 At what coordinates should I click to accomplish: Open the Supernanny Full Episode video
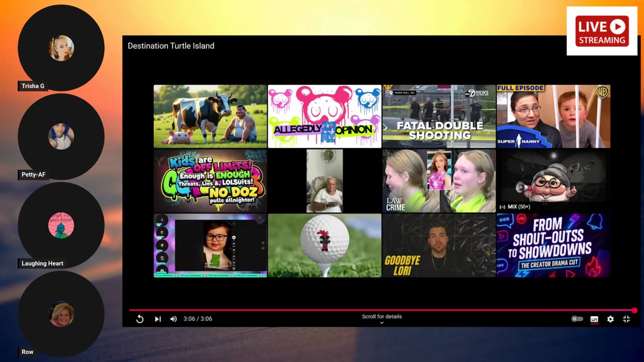pyautogui.click(x=553, y=116)
